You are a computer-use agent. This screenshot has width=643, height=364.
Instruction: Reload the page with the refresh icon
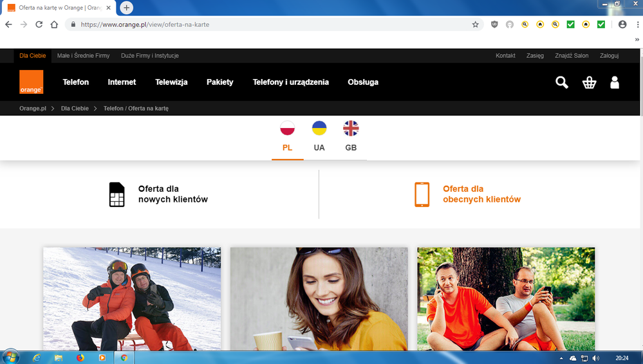[x=39, y=24]
